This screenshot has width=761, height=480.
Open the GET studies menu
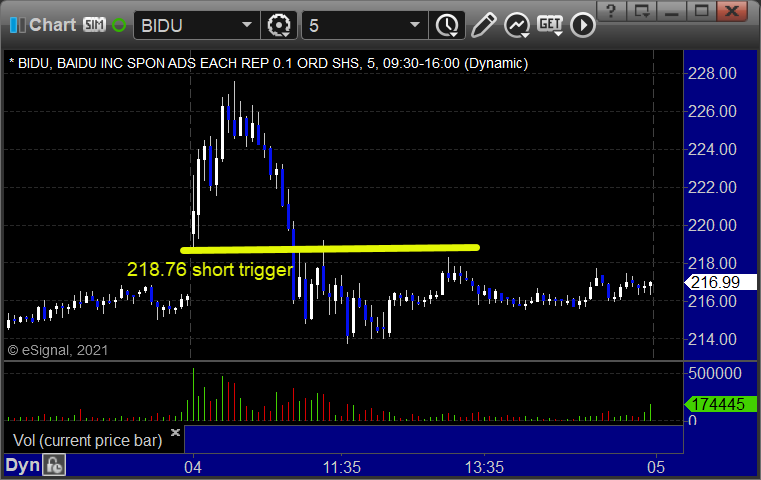pos(550,25)
